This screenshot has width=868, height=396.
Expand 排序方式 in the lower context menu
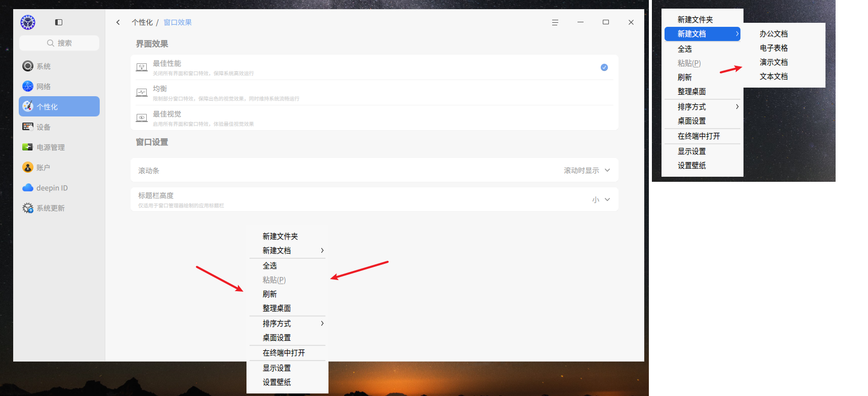coord(287,324)
